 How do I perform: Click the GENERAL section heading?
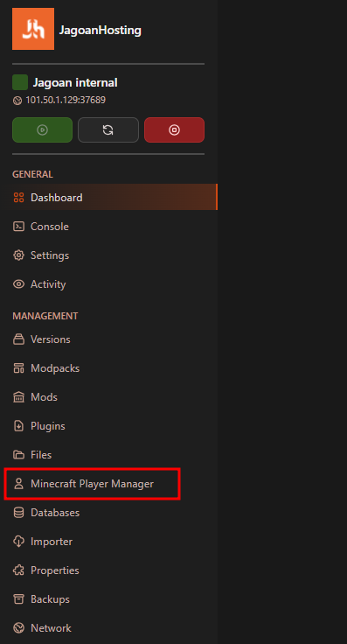tap(32, 174)
